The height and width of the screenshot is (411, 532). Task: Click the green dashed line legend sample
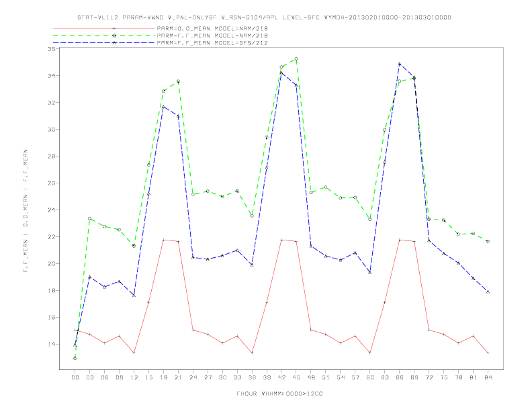pos(104,36)
